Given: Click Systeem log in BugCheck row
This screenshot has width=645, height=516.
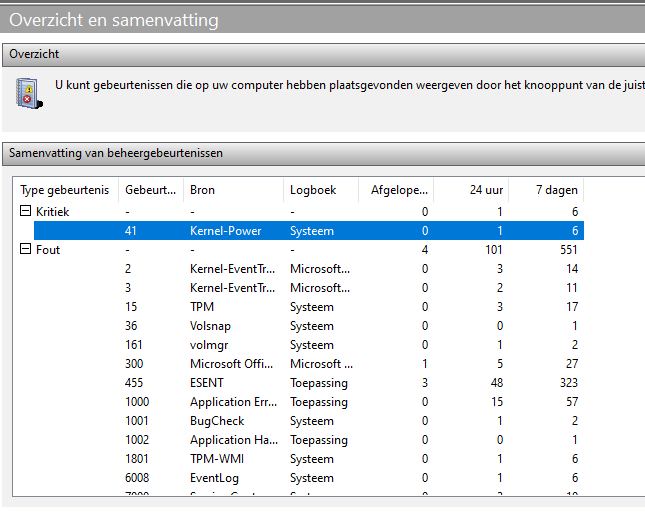Looking at the screenshot, I should (312, 421).
